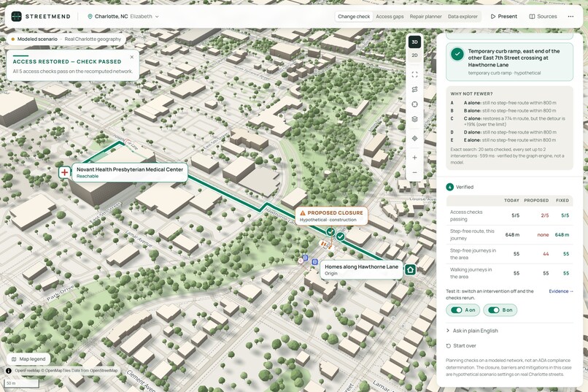Click the green check circle on curb ramp card
The width and height of the screenshot is (588, 392).
pyautogui.click(x=457, y=54)
